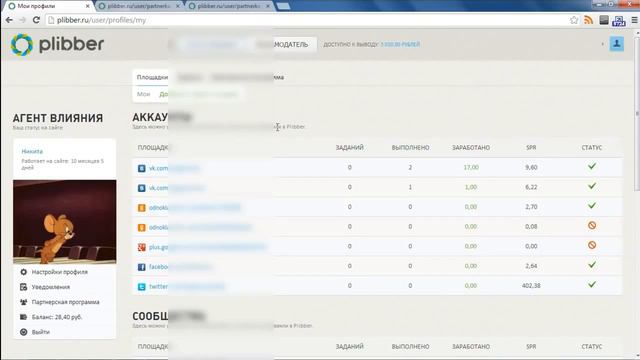The image size is (640, 360).
Task: Click user name Никита link
Action: (32, 151)
